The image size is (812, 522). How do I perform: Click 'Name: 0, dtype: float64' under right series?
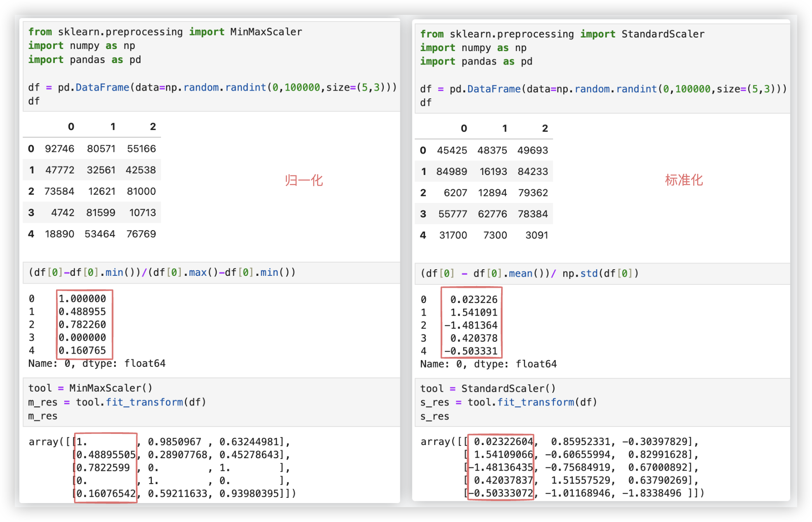coord(488,364)
